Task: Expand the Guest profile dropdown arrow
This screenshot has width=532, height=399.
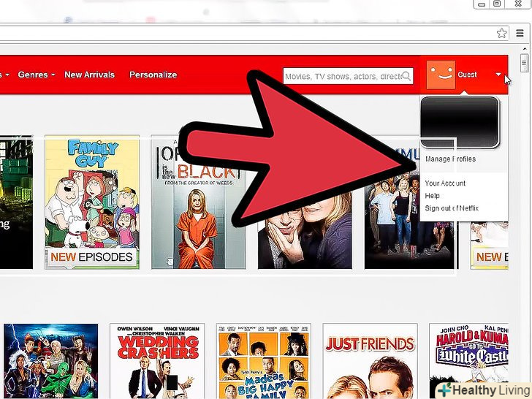Action: tap(498, 75)
